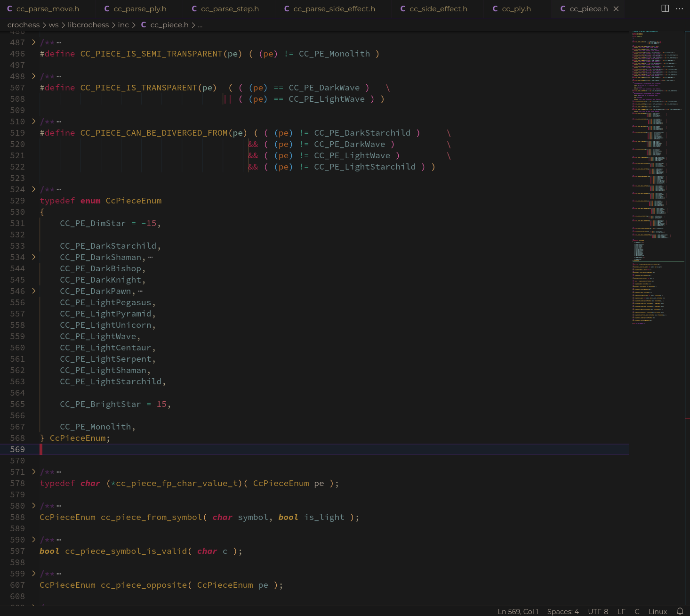
Task: Click the C file icon on cc_piece.h tab
Action: click(562, 8)
